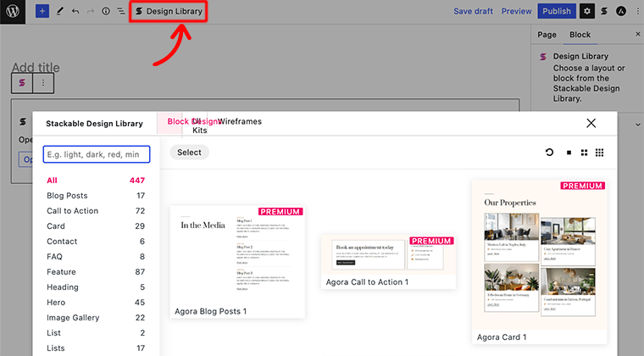Screen dimensions: 644x356
Task: Open the block inserter plus button
Action: click(x=42, y=11)
